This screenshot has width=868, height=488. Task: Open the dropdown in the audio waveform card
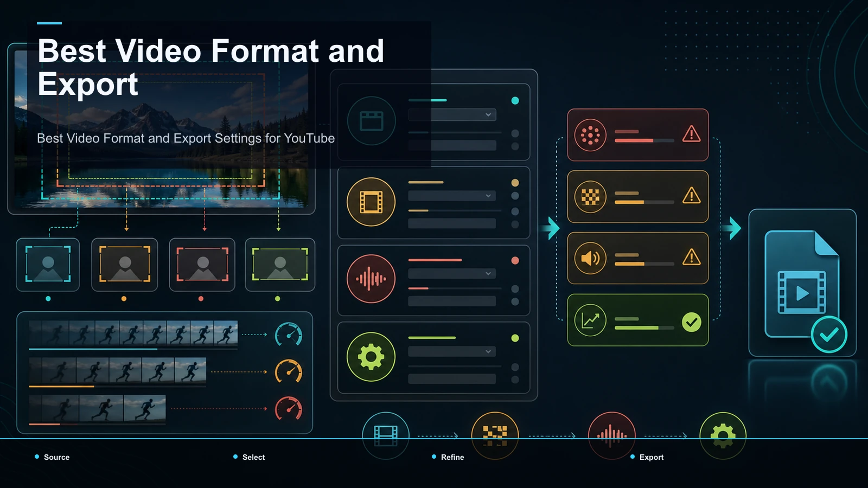(x=452, y=273)
